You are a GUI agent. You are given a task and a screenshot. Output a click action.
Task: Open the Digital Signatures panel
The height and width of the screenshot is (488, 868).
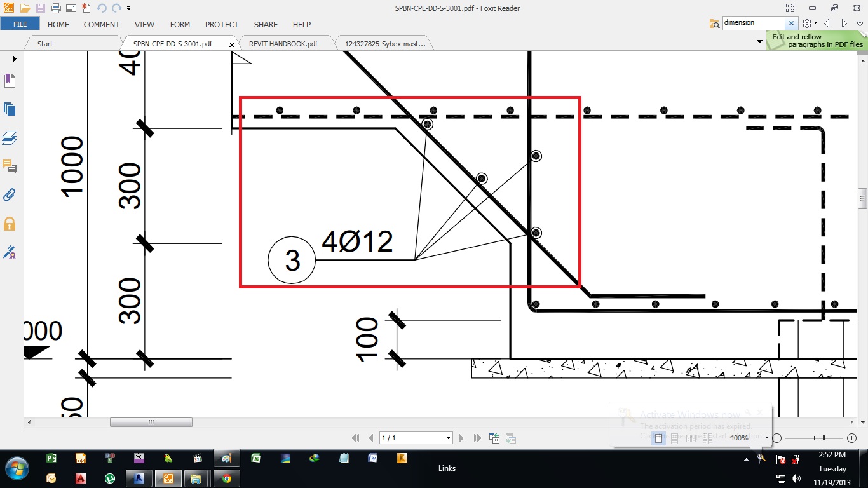(10, 252)
